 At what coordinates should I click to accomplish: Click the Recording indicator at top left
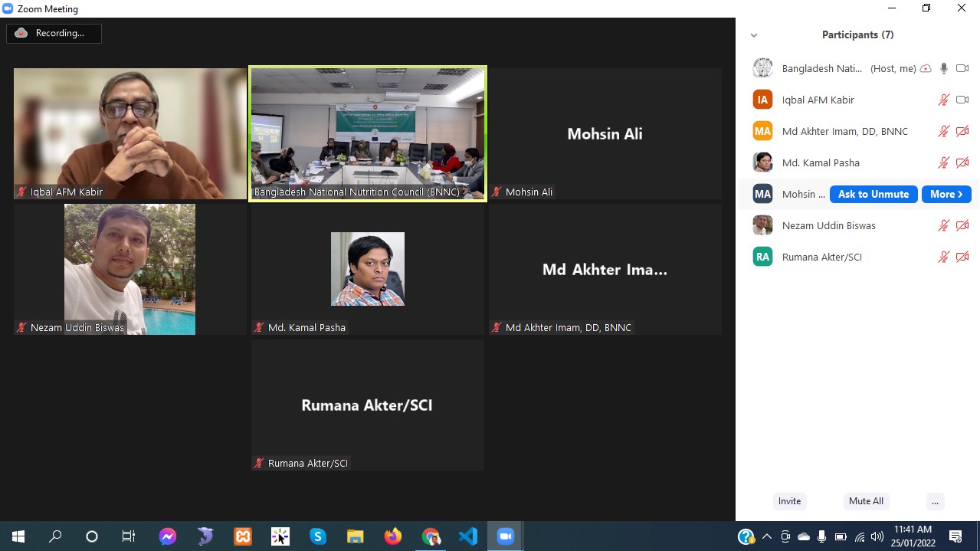pyautogui.click(x=54, y=33)
